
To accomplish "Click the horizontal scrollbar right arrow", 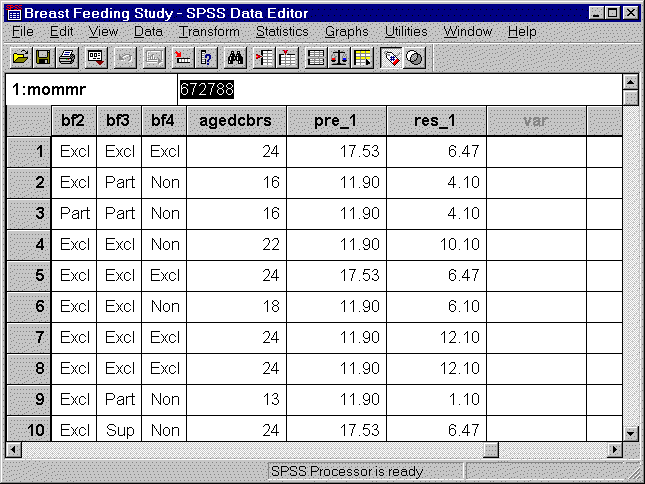I will 612,450.
